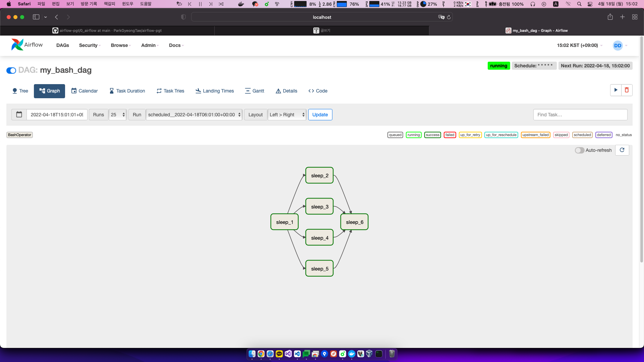Toggle the my_bash_dag pause switch
This screenshot has height=362, width=644.
click(x=11, y=70)
